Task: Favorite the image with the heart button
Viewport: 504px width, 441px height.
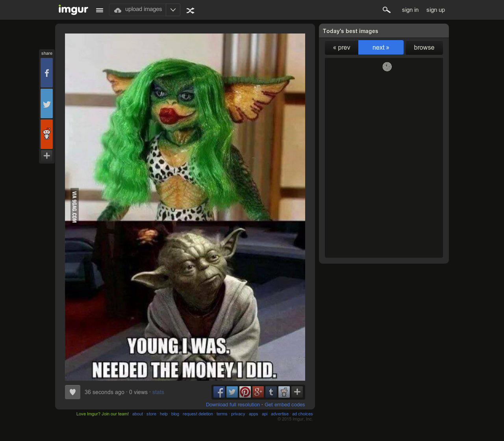Action: tap(72, 392)
